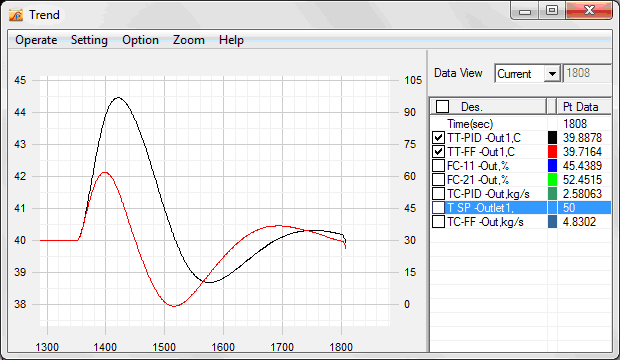Open the Operate menu
620x360 pixels.
point(36,40)
